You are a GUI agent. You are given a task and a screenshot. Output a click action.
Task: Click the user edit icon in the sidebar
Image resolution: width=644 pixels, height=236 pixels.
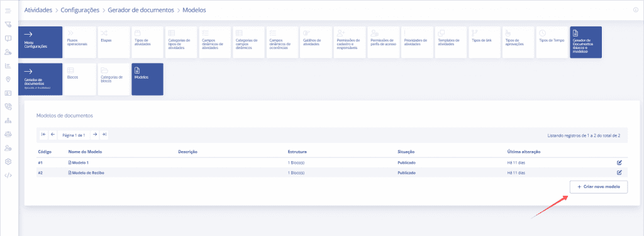(x=8, y=52)
